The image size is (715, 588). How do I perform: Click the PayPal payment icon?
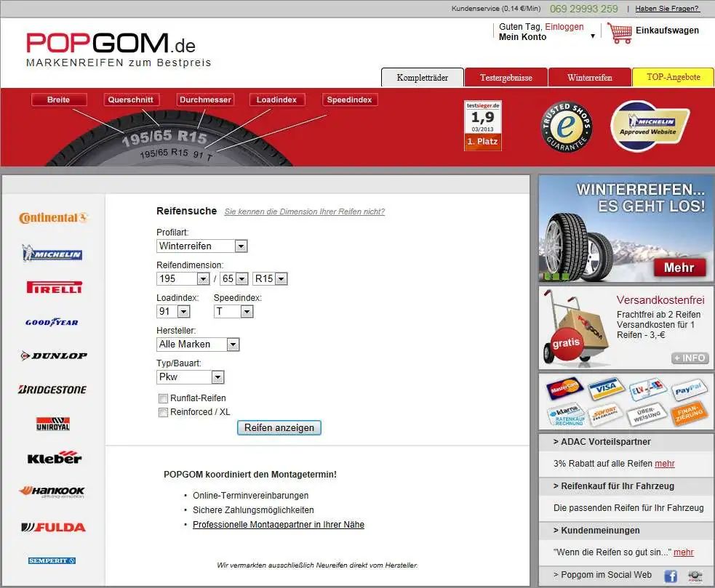[689, 389]
